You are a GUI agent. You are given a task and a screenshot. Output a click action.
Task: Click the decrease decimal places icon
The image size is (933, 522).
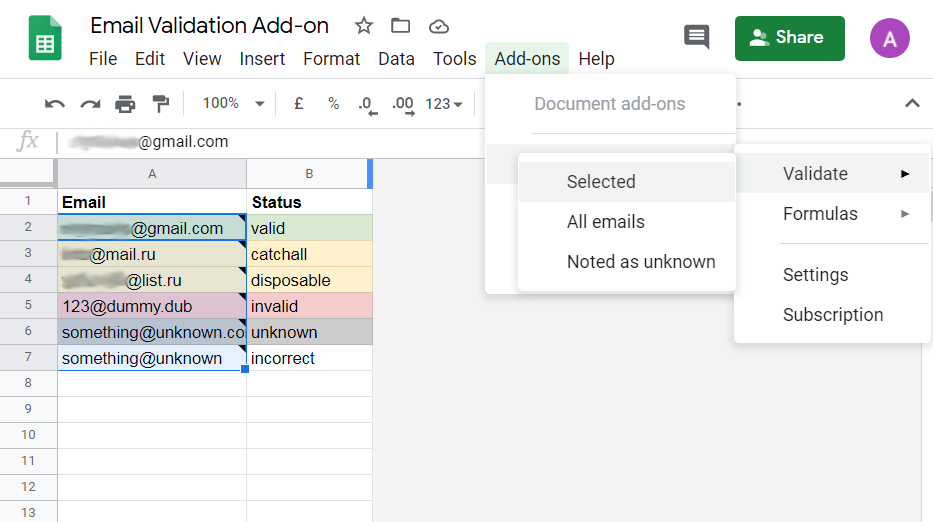click(x=366, y=104)
